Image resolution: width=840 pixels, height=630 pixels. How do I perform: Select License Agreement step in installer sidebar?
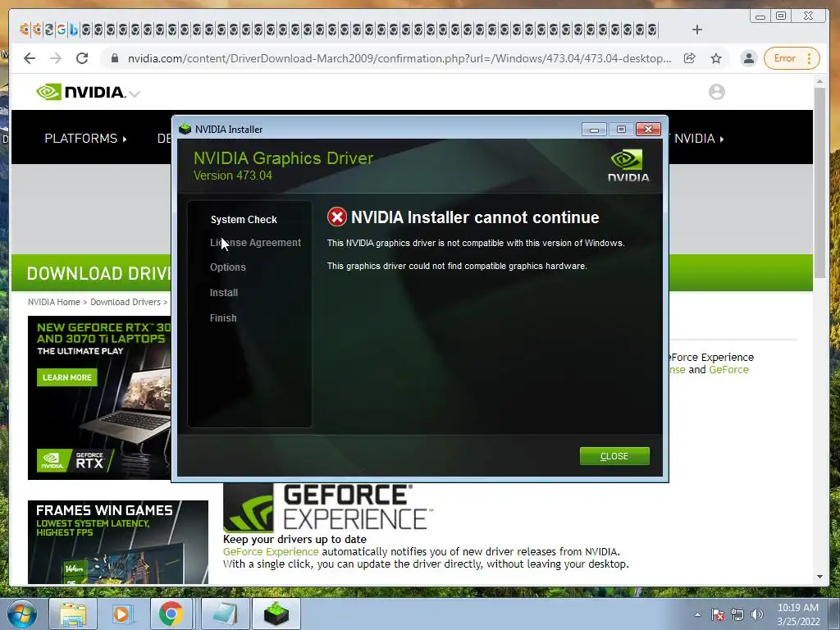255,243
